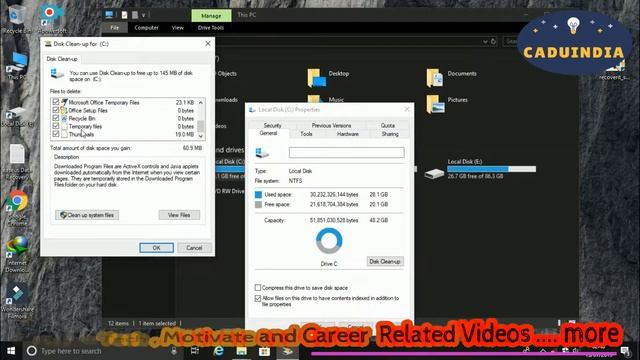Click the files list scroll up arrow
The width and height of the screenshot is (640, 360).
tap(201, 102)
